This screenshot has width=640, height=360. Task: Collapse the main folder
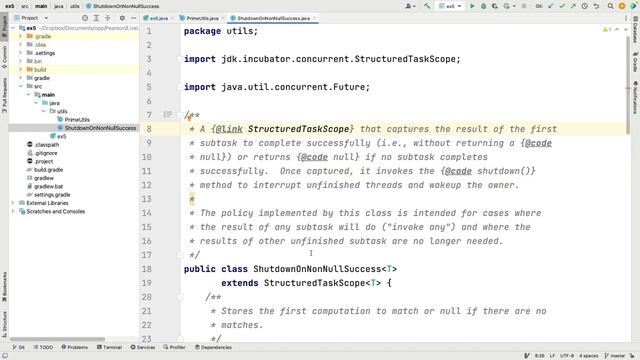tap(28, 95)
